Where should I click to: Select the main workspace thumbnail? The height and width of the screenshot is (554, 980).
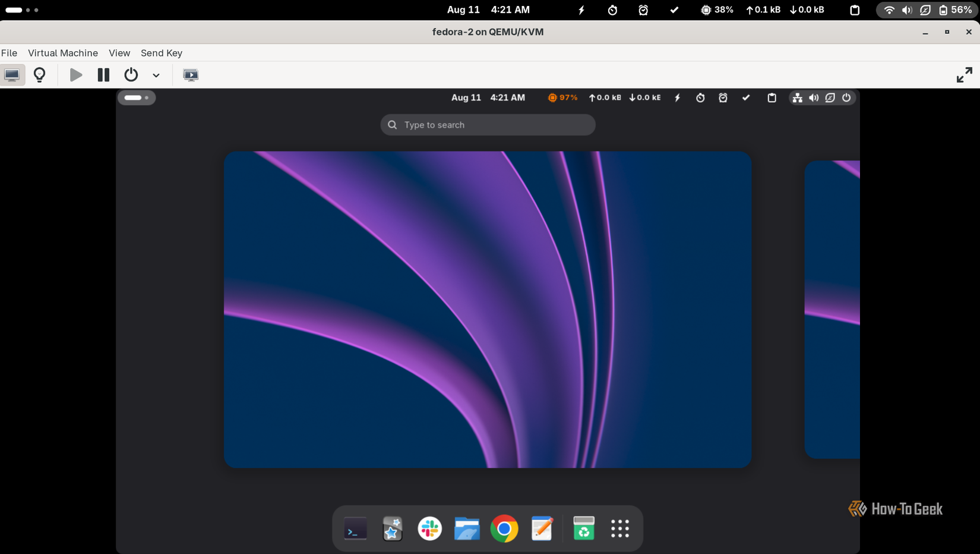pyautogui.click(x=488, y=309)
